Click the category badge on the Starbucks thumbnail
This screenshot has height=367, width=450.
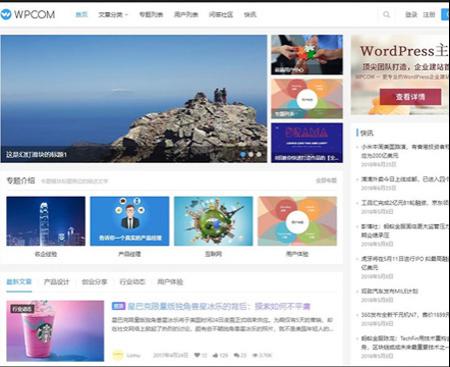click(22, 309)
